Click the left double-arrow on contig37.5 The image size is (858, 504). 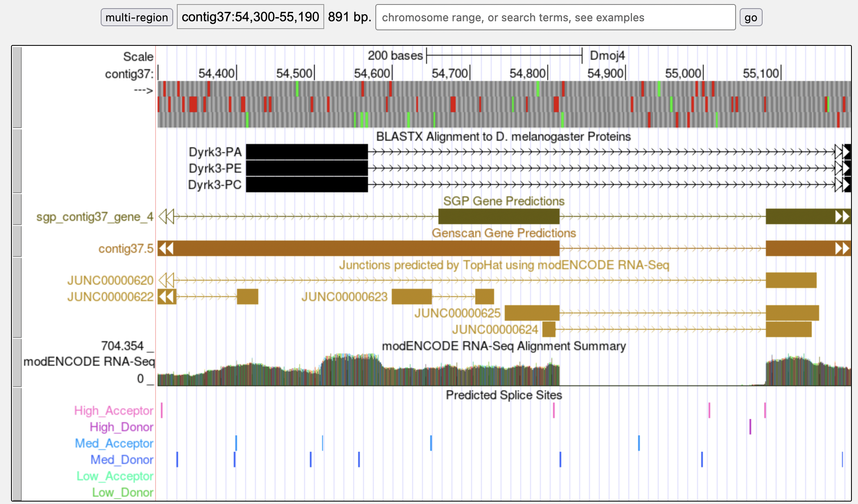point(166,248)
